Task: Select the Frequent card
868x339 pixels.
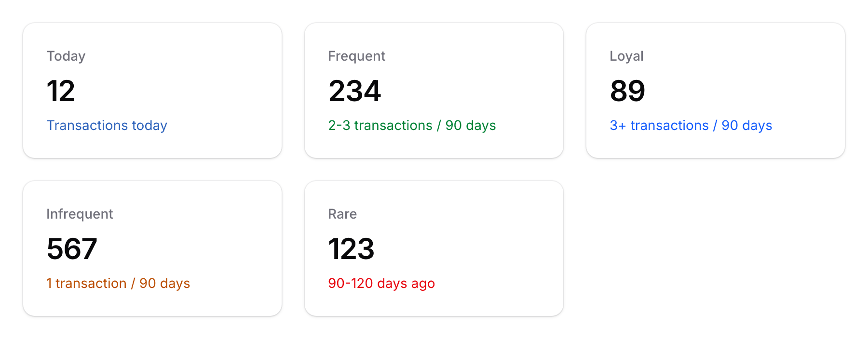Action: pyautogui.click(x=434, y=91)
